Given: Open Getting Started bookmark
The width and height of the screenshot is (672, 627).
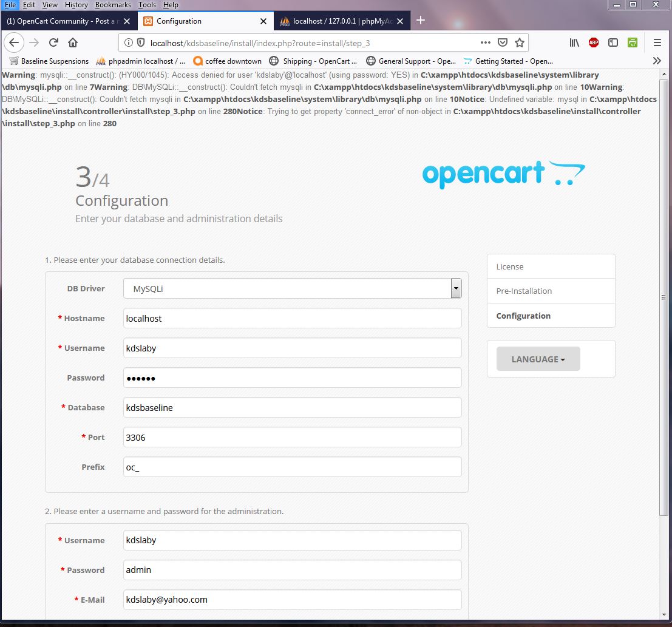Looking at the screenshot, I should pos(508,61).
